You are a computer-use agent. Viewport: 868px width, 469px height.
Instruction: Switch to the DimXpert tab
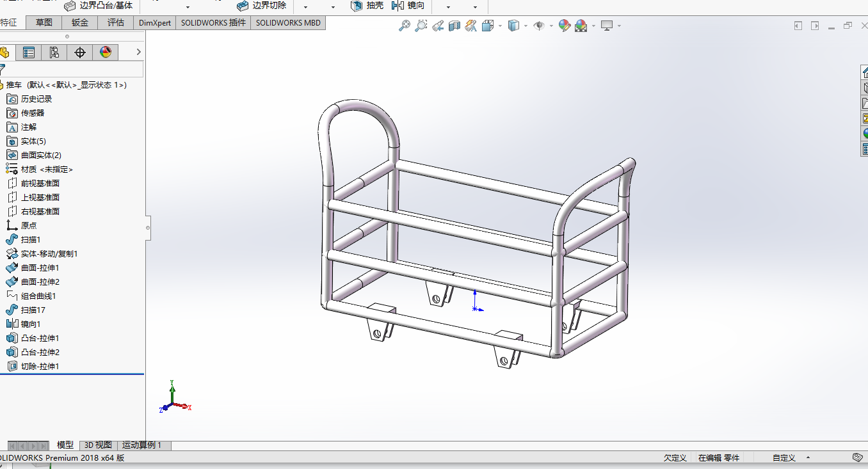click(155, 22)
